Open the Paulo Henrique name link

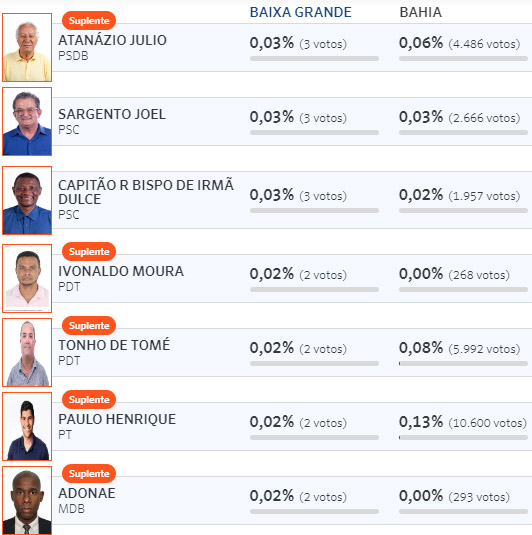pyautogui.click(x=117, y=419)
